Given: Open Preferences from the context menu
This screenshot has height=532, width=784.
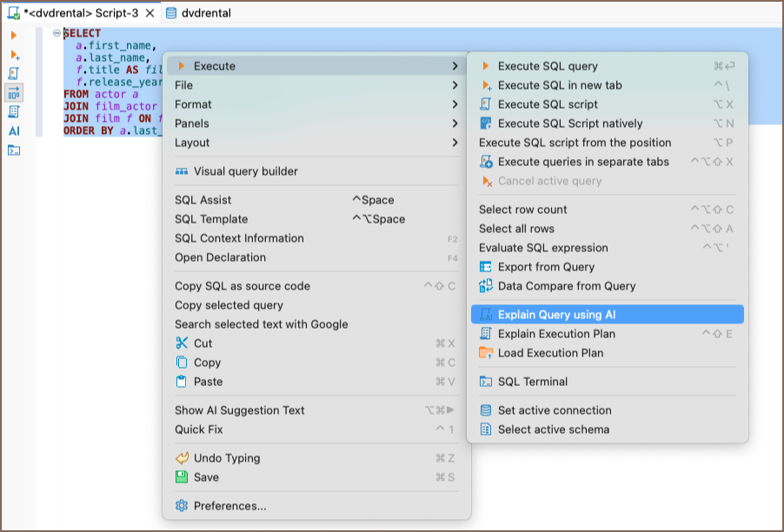Looking at the screenshot, I should 229,506.
